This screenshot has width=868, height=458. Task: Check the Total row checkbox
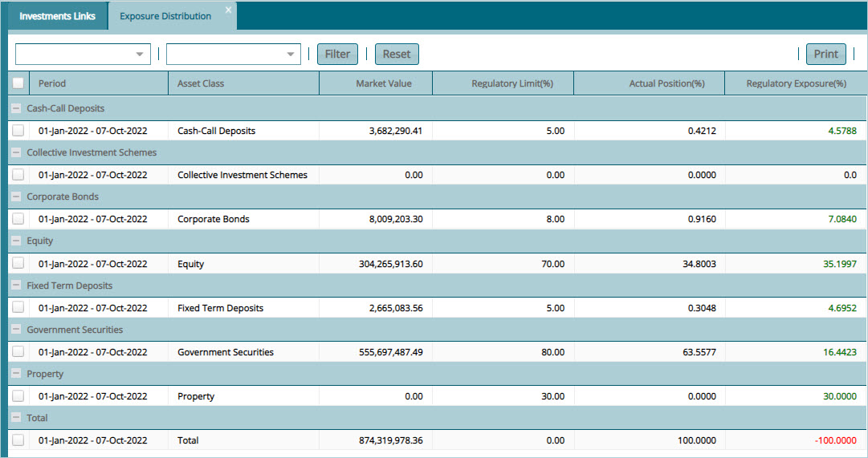click(18, 440)
